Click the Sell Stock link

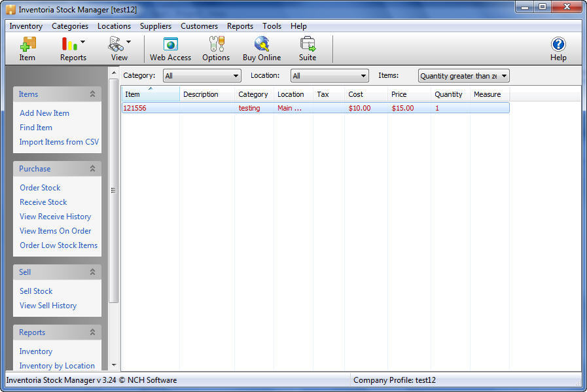coord(36,291)
